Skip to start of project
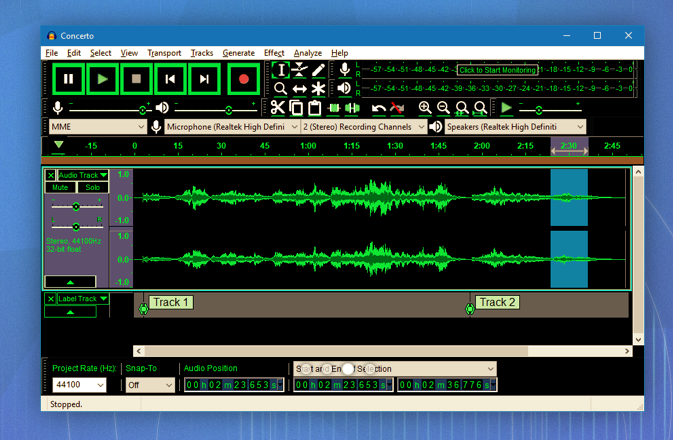 point(171,79)
